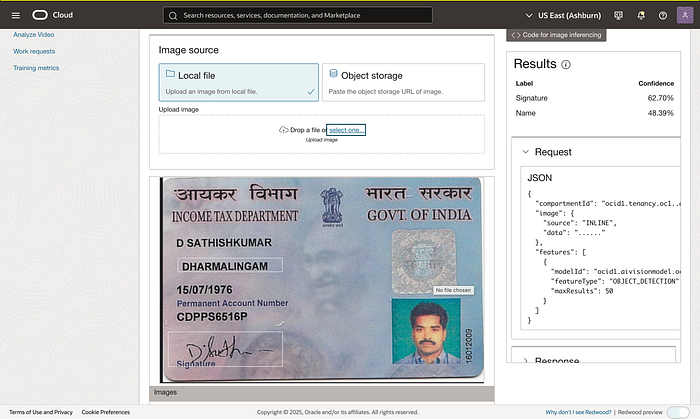Click 'Why don't I see Redwood?' link

click(578, 412)
